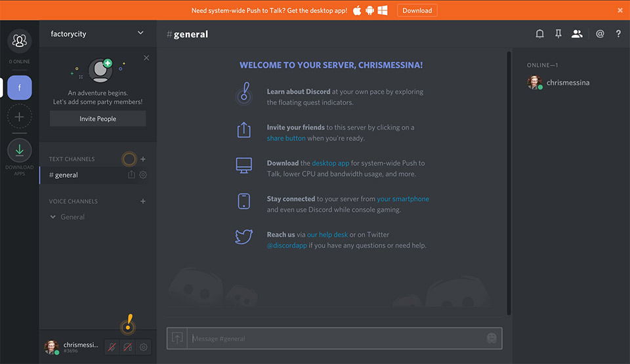Click the Download button in banner
The image size is (630, 364).
coord(417,10)
